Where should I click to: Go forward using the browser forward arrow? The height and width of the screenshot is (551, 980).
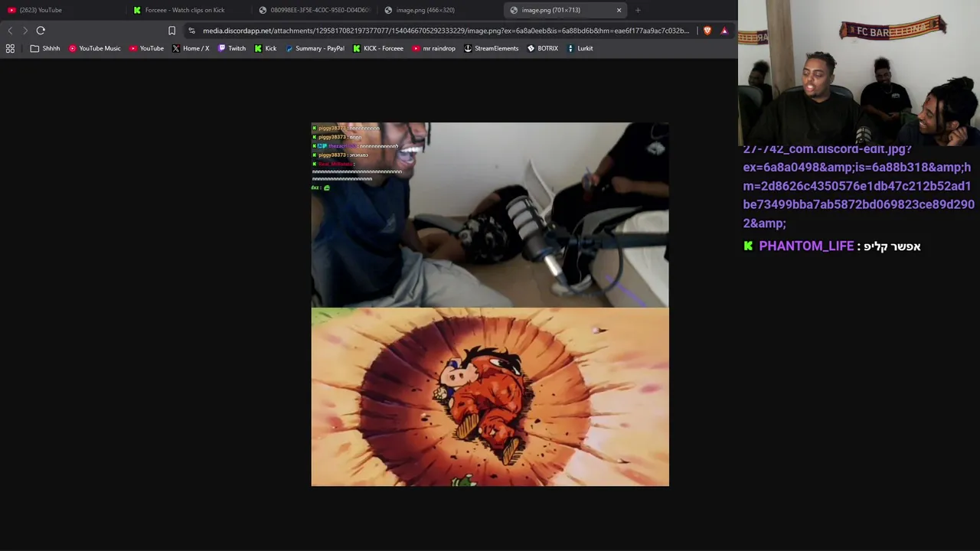pos(25,31)
